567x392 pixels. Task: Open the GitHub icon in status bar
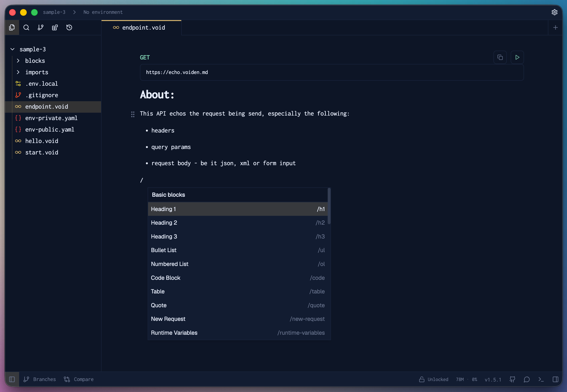click(x=513, y=379)
